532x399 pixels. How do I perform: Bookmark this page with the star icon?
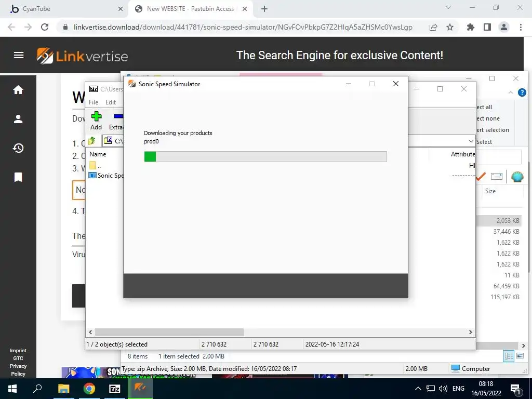[x=450, y=27]
